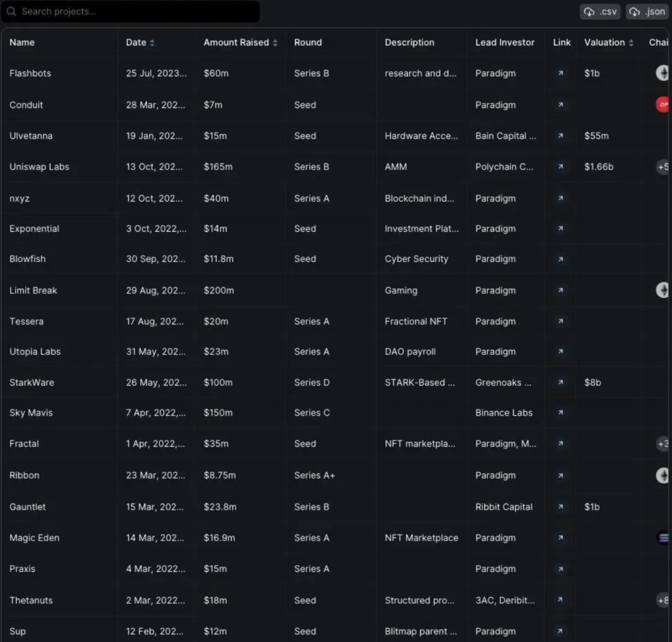Click the Ethereum chain icon for Limit Break
The width and height of the screenshot is (672, 642).
(663, 290)
